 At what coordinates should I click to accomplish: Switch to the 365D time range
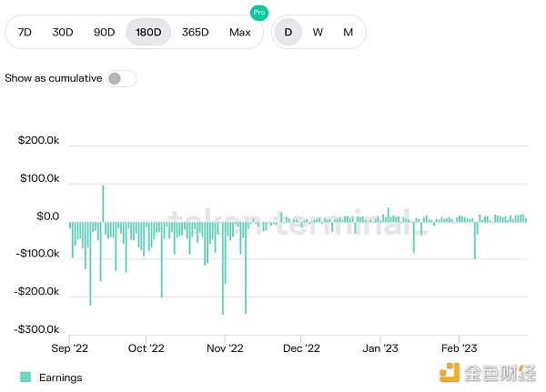[x=195, y=32]
